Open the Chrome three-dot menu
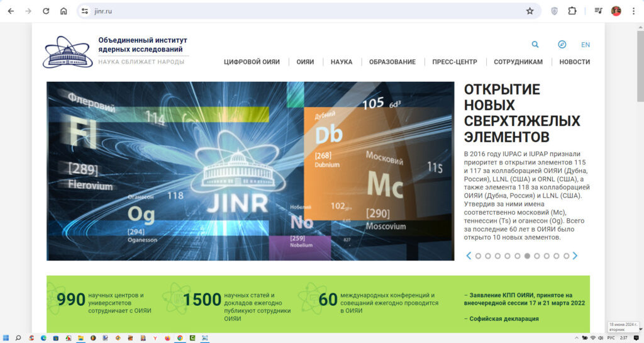Image resolution: width=644 pixels, height=343 pixels. click(x=633, y=11)
